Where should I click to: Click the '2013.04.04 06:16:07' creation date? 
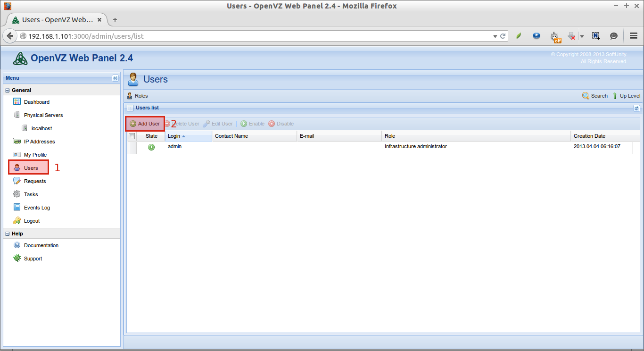pyautogui.click(x=597, y=146)
